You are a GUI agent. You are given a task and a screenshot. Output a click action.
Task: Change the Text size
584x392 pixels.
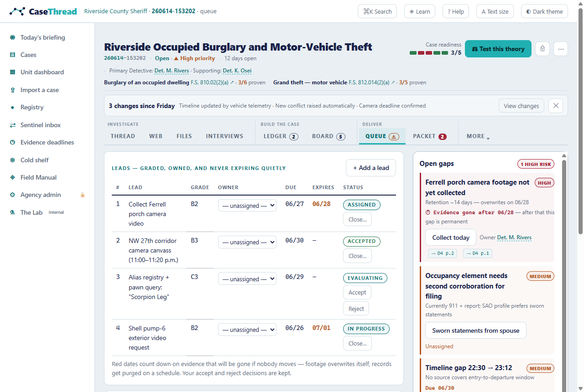click(x=495, y=11)
